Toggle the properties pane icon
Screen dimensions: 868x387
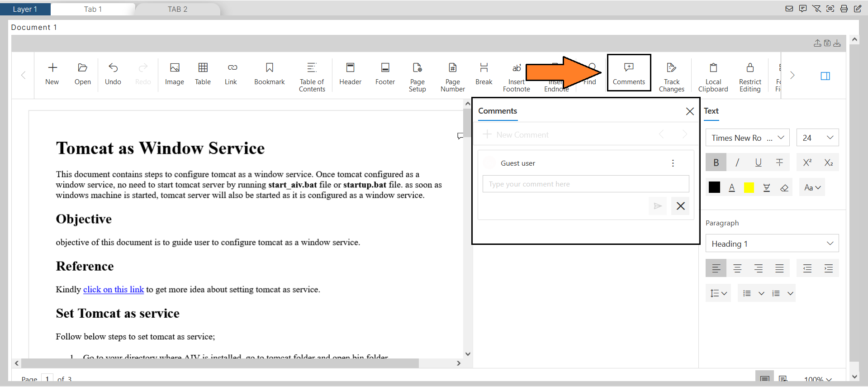(825, 76)
